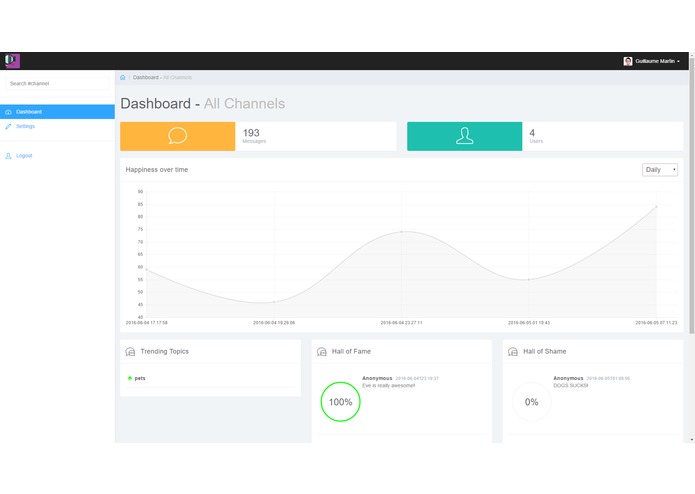Click the app logo in top bar

pos(12,61)
